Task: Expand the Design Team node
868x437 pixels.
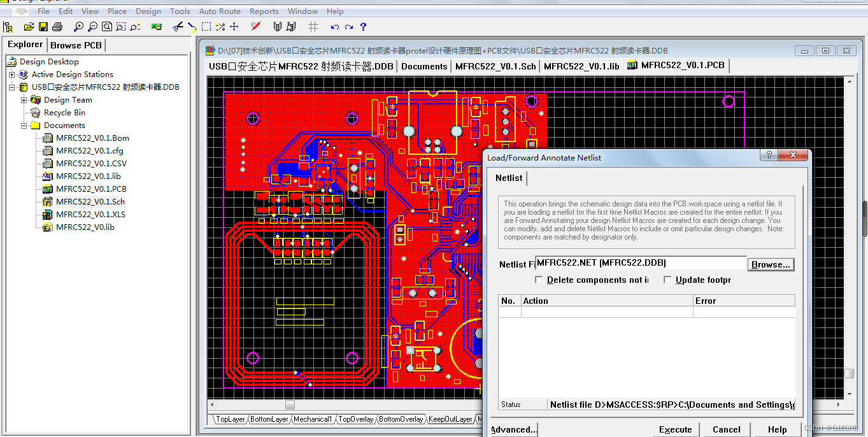Action: tap(24, 100)
